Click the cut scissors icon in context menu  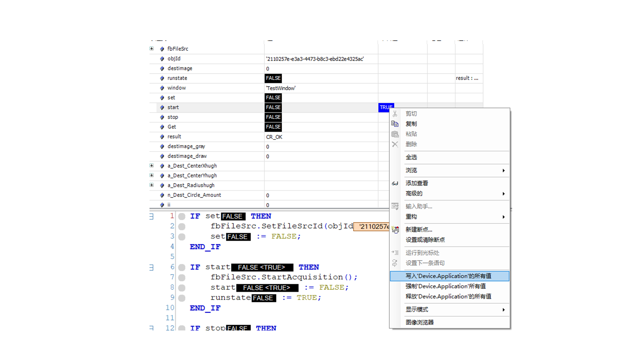(395, 114)
